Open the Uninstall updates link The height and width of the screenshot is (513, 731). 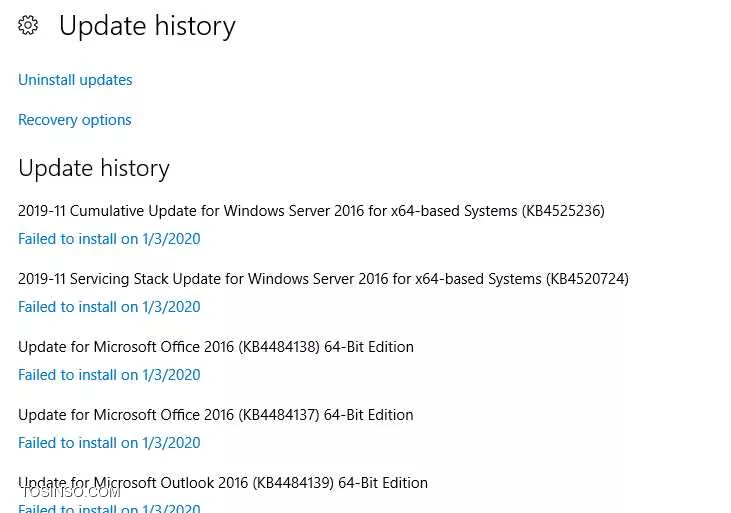point(75,80)
